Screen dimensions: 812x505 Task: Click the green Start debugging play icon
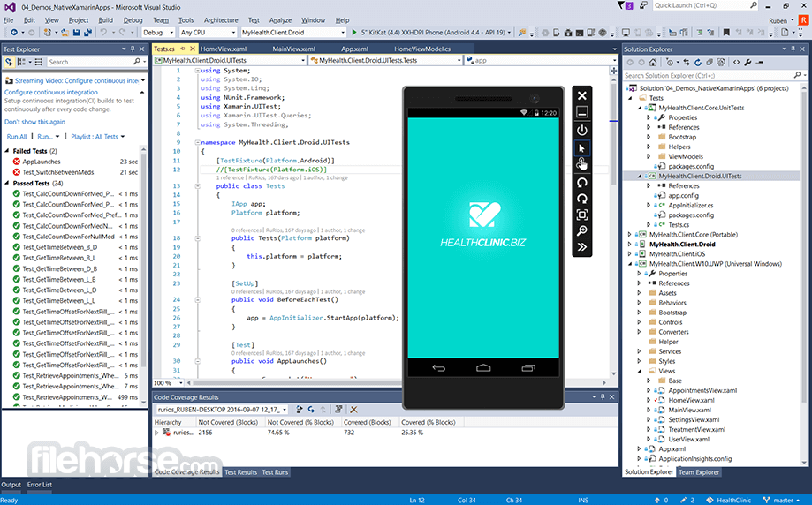pyautogui.click(x=354, y=32)
